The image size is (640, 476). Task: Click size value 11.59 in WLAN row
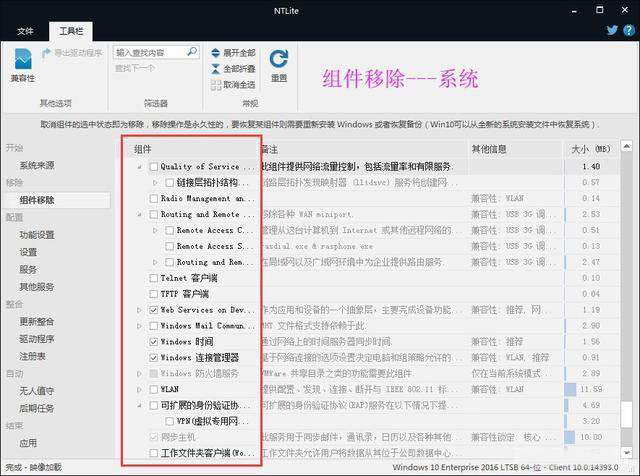591,389
